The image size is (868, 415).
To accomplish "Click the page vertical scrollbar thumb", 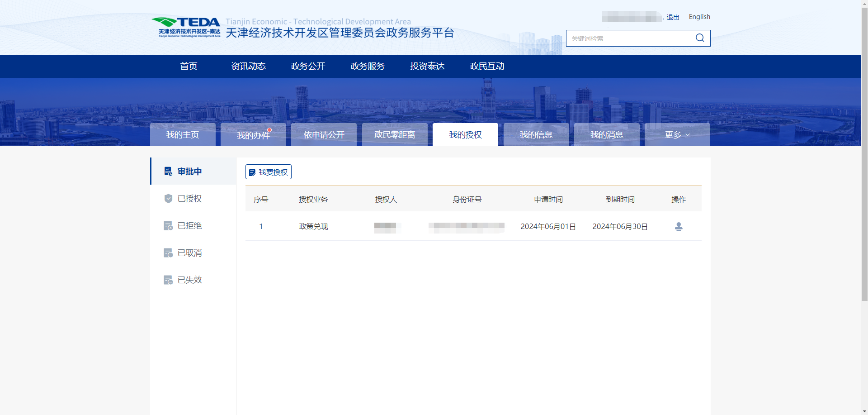I will [864, 154].
